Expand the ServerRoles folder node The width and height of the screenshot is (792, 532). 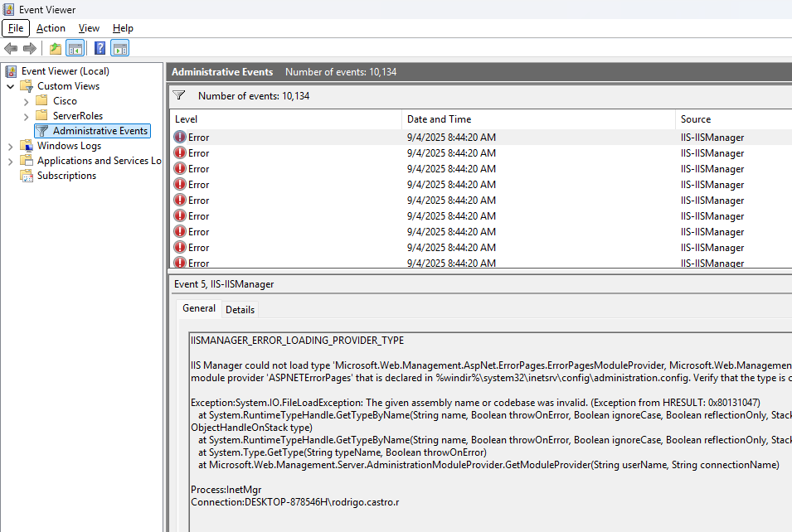(x=27, y=117)
